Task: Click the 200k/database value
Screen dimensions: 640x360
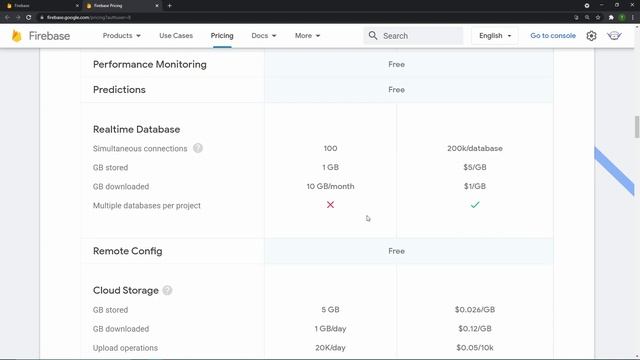Action: pos(475,148)
